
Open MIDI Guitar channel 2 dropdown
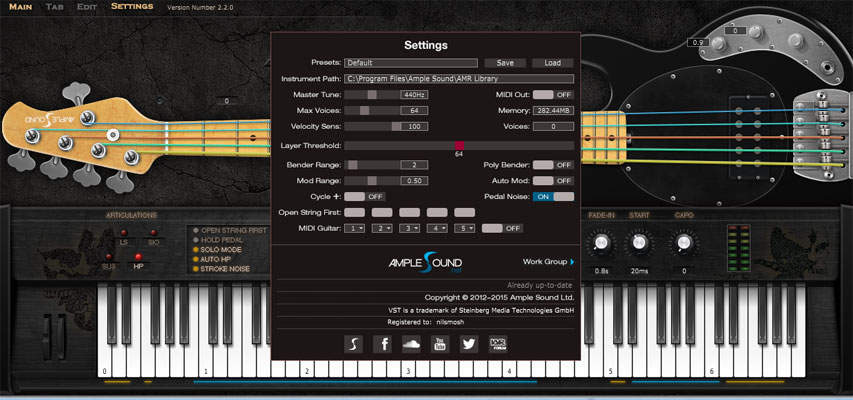382,229
